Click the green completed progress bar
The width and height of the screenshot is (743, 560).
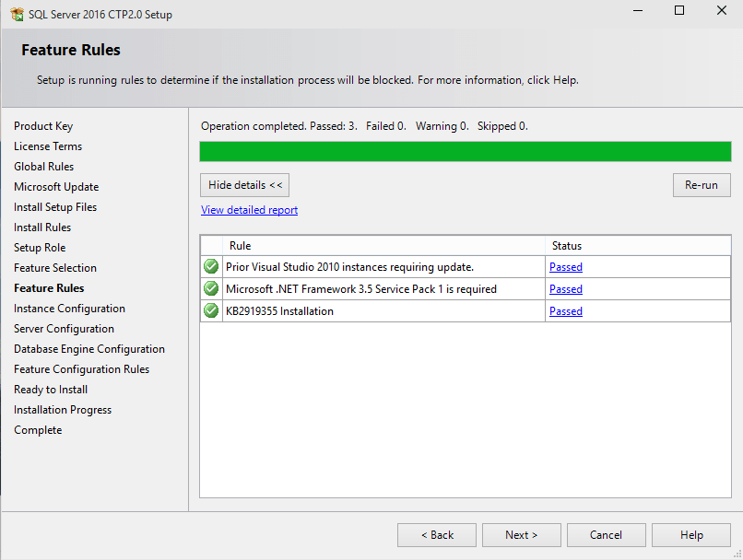(466, 151)
